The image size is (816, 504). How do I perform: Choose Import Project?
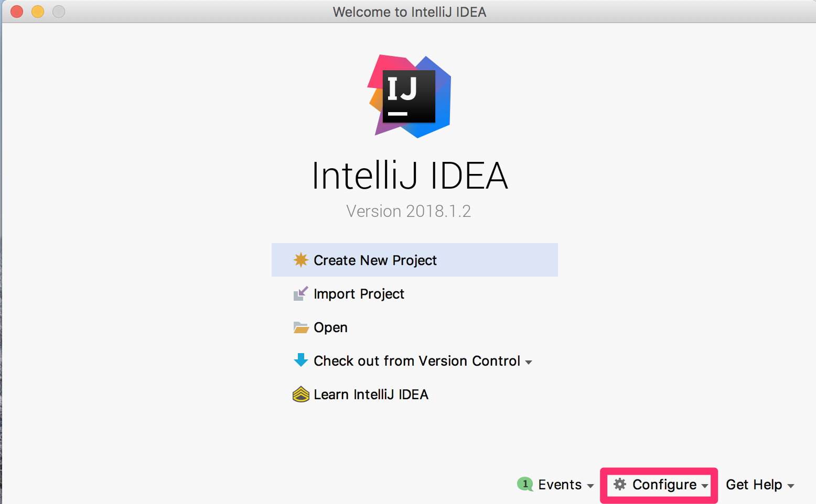click(x=359, y=293)
